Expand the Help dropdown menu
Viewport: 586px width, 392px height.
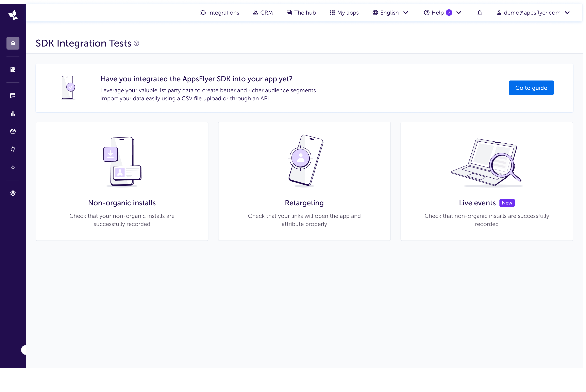(442, 13)
